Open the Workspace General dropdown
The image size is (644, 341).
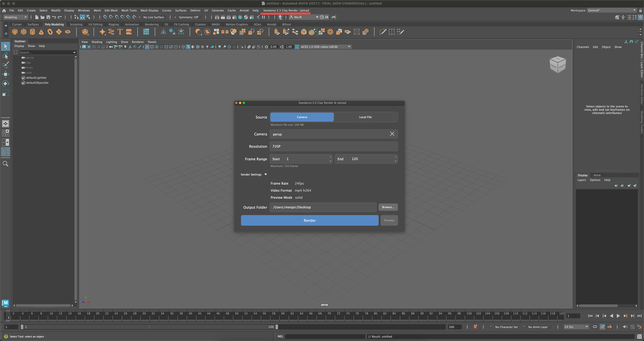612,10
